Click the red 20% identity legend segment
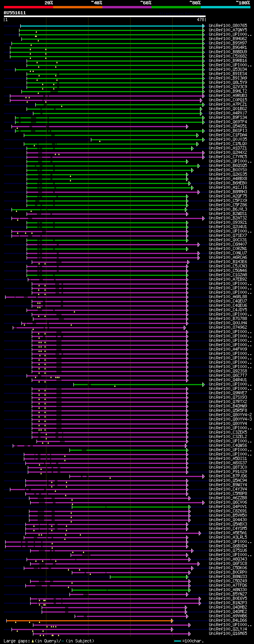Image resolution: width=254 pixels, height=644 pixels. tap(28, 7)
